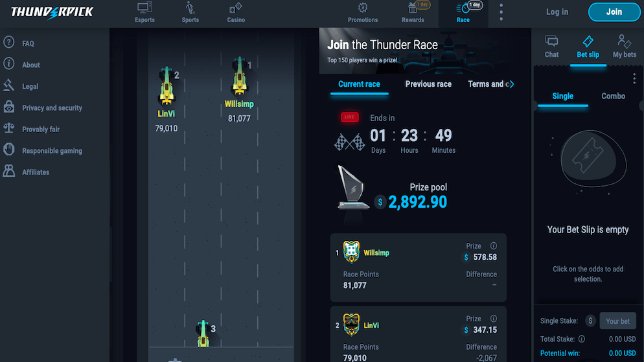Screen dimensions: 644x362
Task: Click the Thunderpick logo
Action: 52,12
